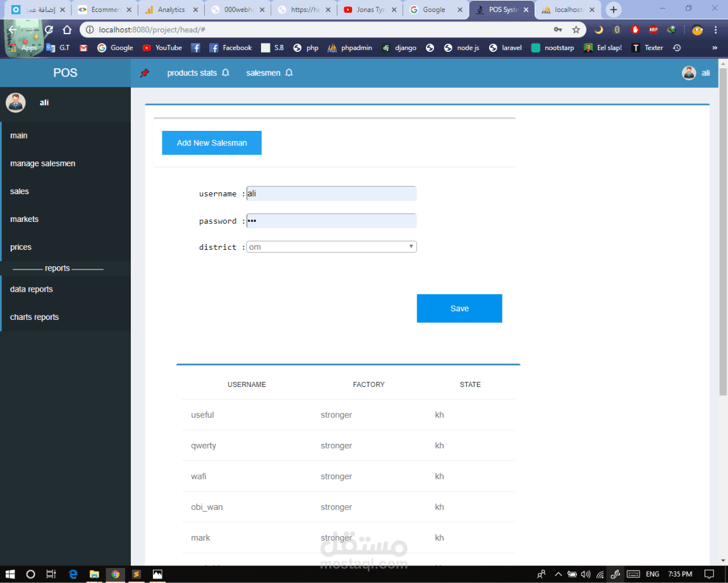
Task: Select the qwerty username row
Action: pos(348,446)
